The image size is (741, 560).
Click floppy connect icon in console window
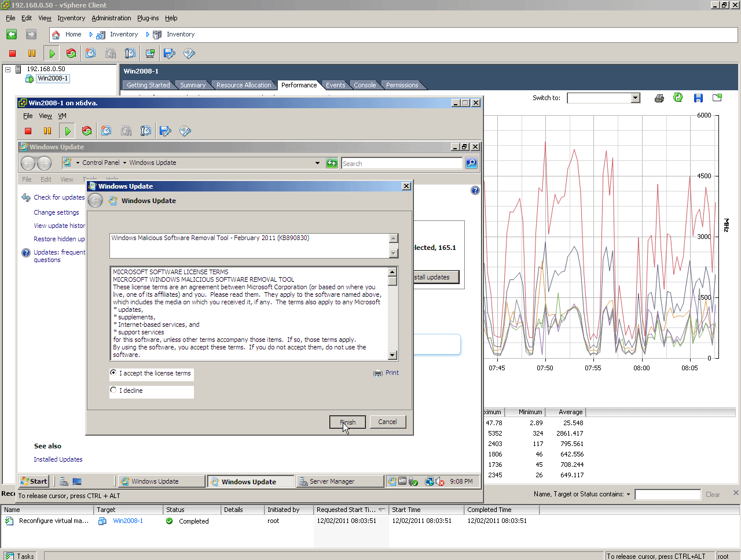(x=166, y=131)
